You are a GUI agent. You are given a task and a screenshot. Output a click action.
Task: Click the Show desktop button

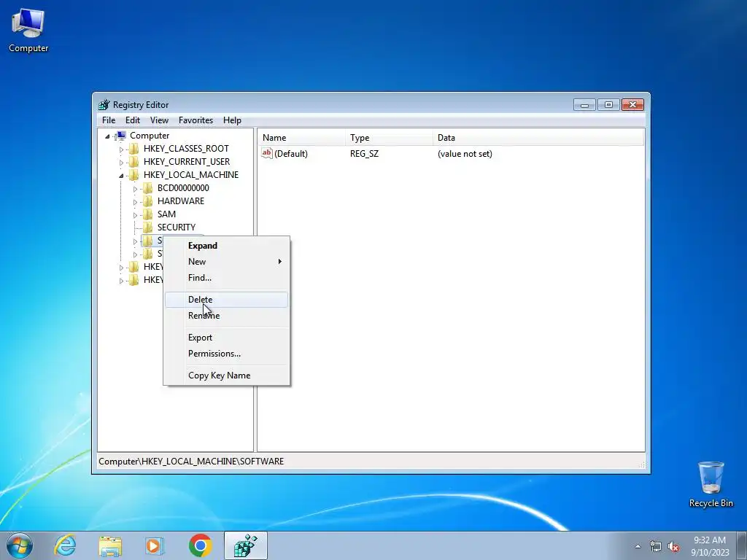click(x=742, y=546)
